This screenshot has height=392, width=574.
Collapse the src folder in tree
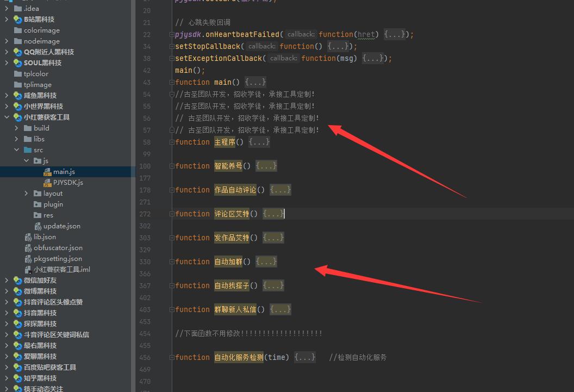click(17, 150)
